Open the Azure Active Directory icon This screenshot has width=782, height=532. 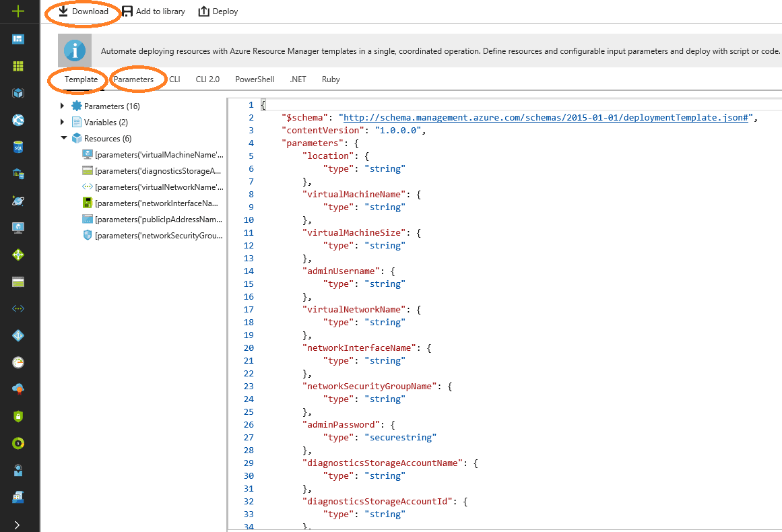click(18, 335)
